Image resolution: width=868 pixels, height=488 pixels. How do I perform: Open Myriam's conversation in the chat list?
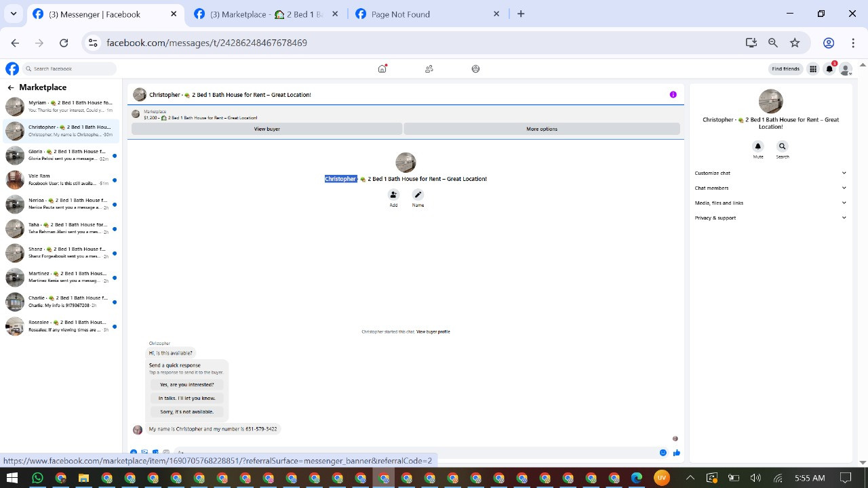(x=61, y=106)
